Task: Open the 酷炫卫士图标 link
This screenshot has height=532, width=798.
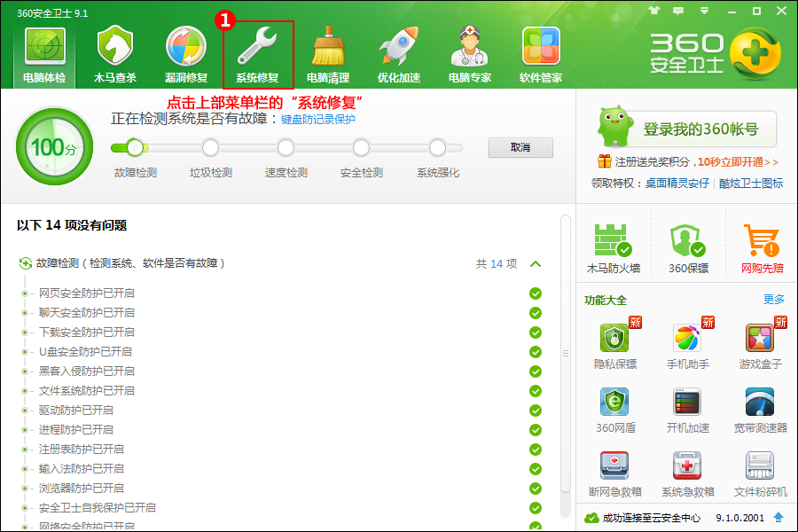Action: 751,184
